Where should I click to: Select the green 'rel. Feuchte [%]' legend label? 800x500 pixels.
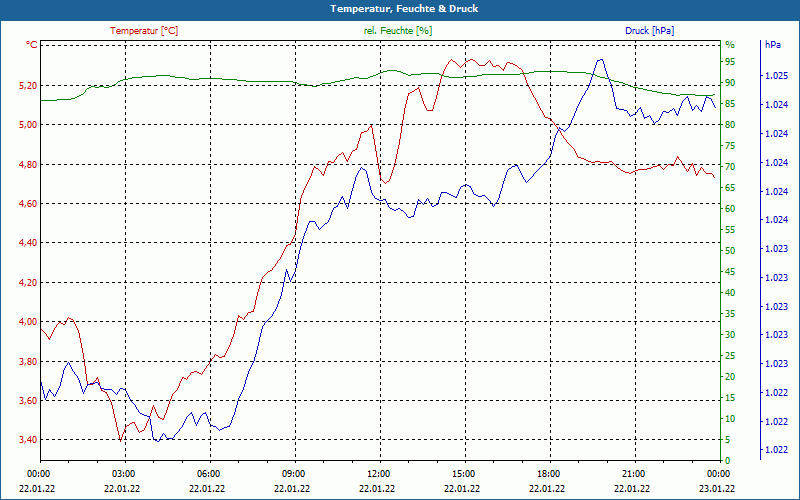tap(397, 31)
